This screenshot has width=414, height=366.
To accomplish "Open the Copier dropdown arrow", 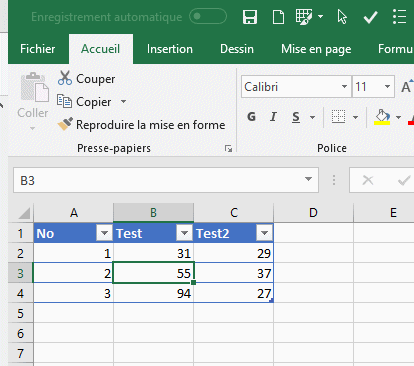I will click(x=123, y=101).
